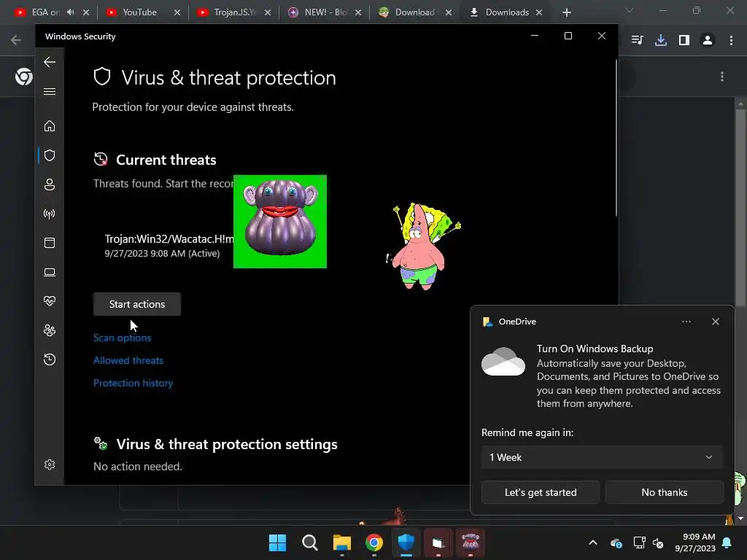The image size is (747, 560).
Task: Open the Windows Start menu
Action: point(277,542)
